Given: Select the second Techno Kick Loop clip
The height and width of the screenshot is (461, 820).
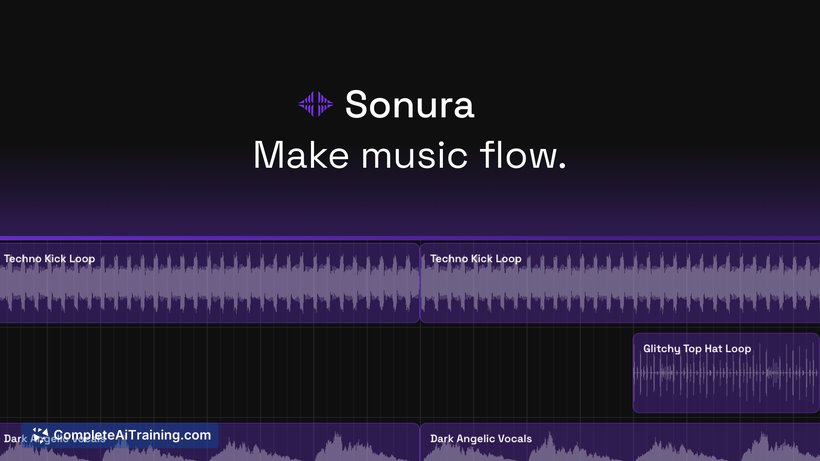Looking at the screenshot, I should 620,283.
